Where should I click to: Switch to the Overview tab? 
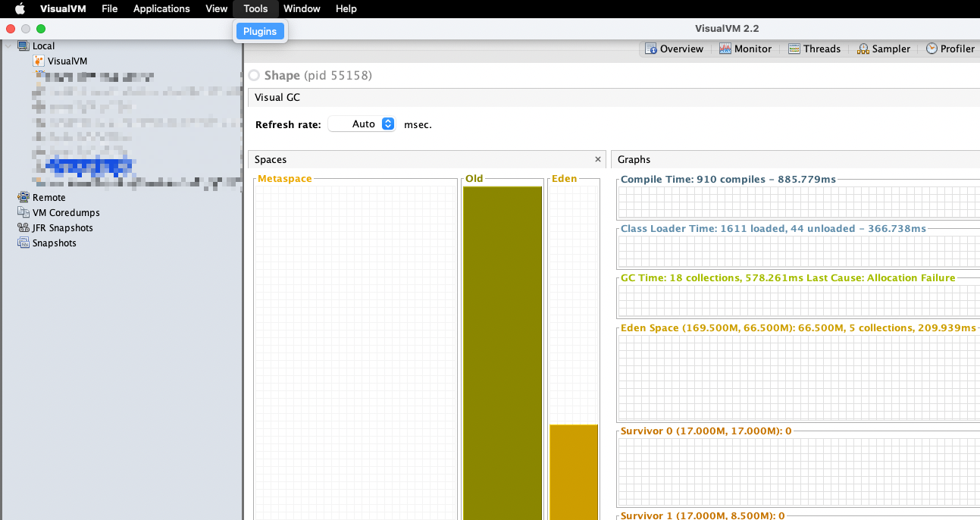coord(675,49)
